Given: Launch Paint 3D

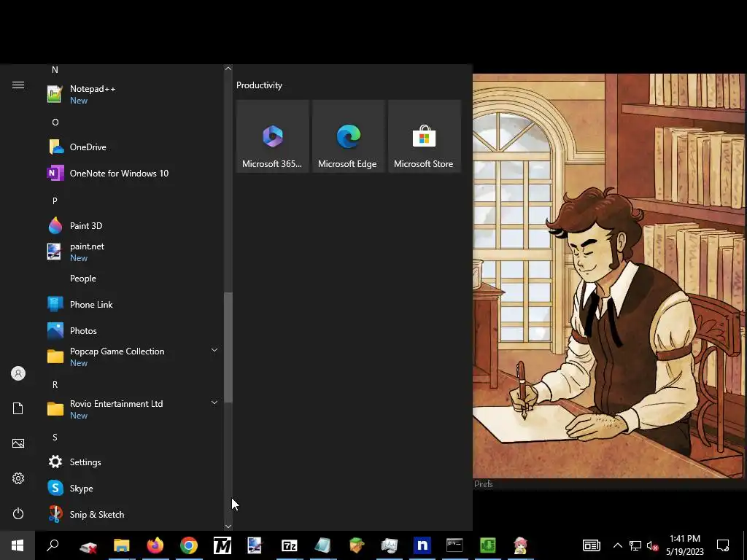Looking at the screenshot, I should [133, 226].
